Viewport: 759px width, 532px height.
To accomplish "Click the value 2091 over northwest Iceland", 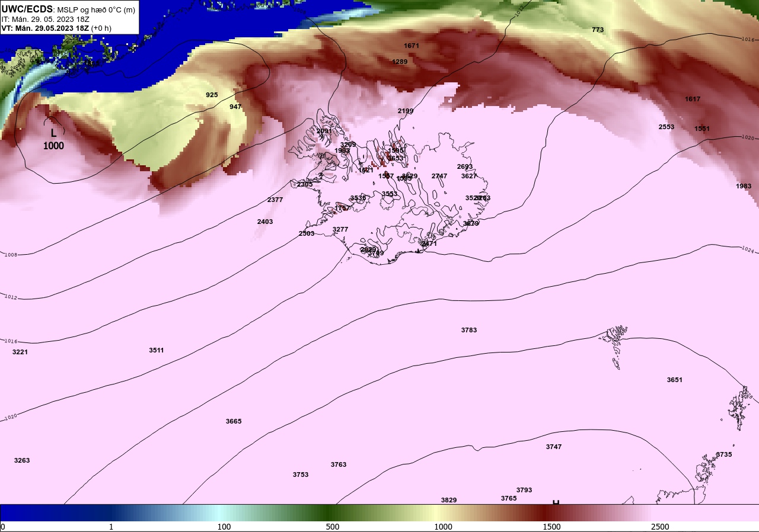I will [x=324, y=131].
